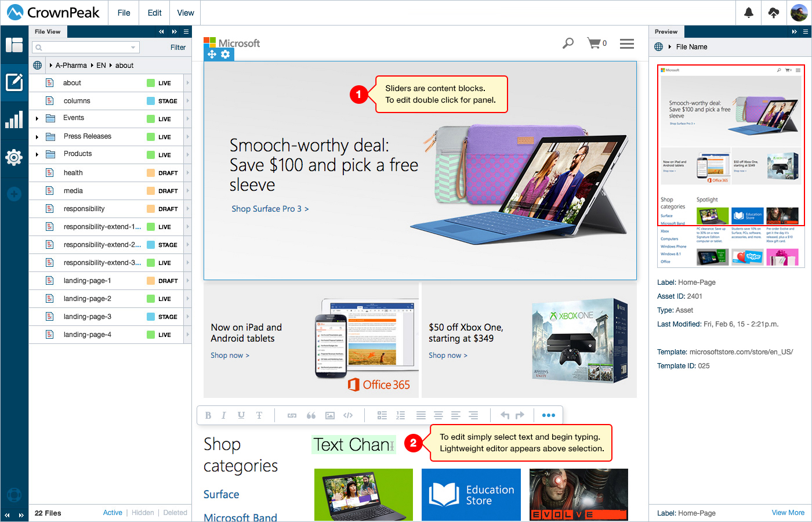Click View More in Preview panel

coord(788,513)
